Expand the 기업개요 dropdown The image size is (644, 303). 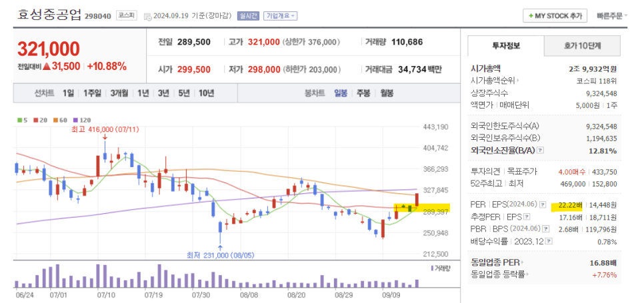click(x=280, y=16)
